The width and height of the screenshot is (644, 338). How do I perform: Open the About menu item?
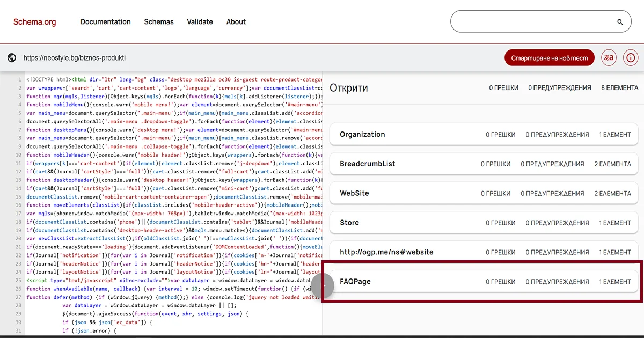236,21
